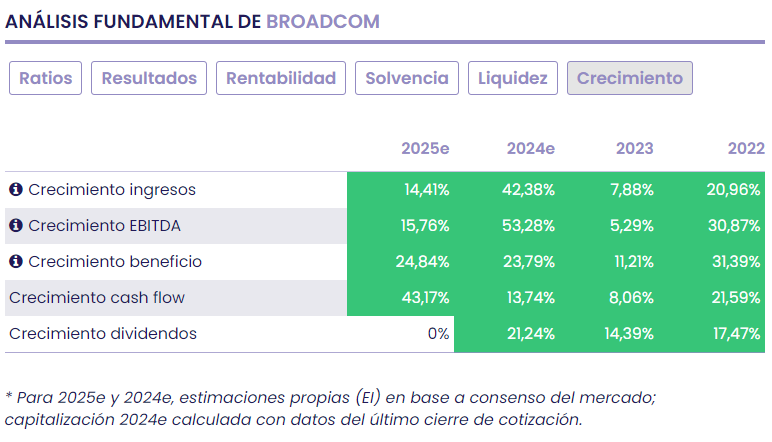This screenshot has height=442, width=772.
Task: Click the 2024e column header
Action: click(530, 149)
